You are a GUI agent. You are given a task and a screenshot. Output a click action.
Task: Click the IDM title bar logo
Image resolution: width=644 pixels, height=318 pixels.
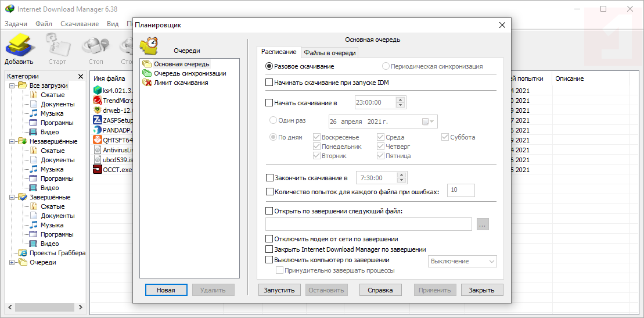[9, 9]
